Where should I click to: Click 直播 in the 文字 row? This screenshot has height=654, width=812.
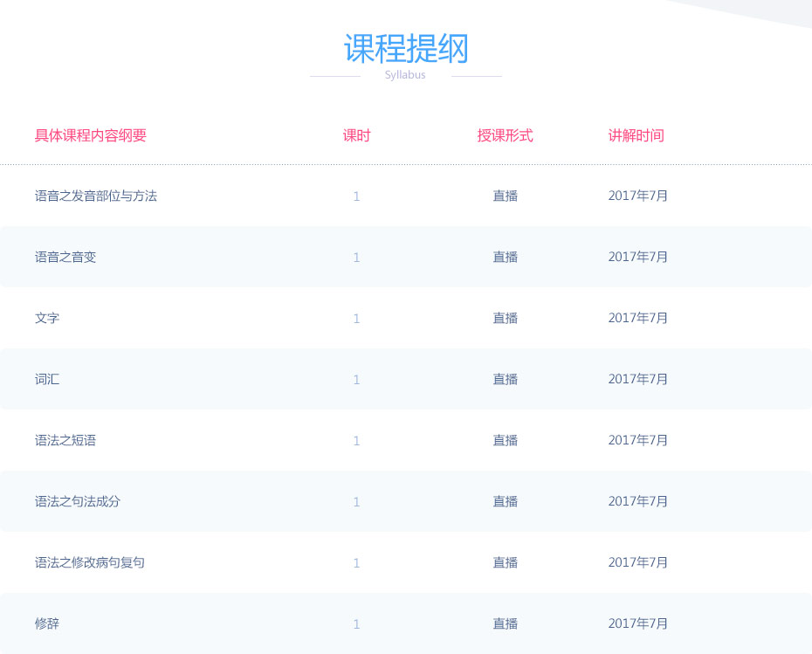pyautogui.click(x=506, y=318)
